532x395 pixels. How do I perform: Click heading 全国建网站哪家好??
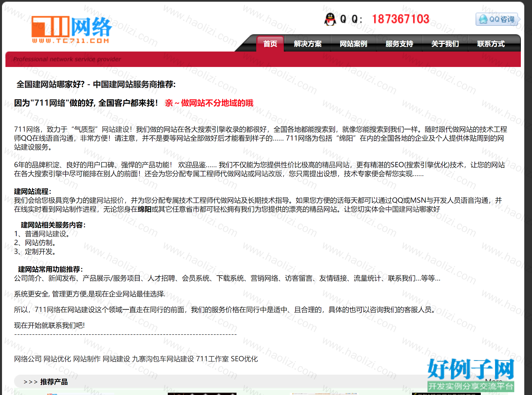[51, 84]
